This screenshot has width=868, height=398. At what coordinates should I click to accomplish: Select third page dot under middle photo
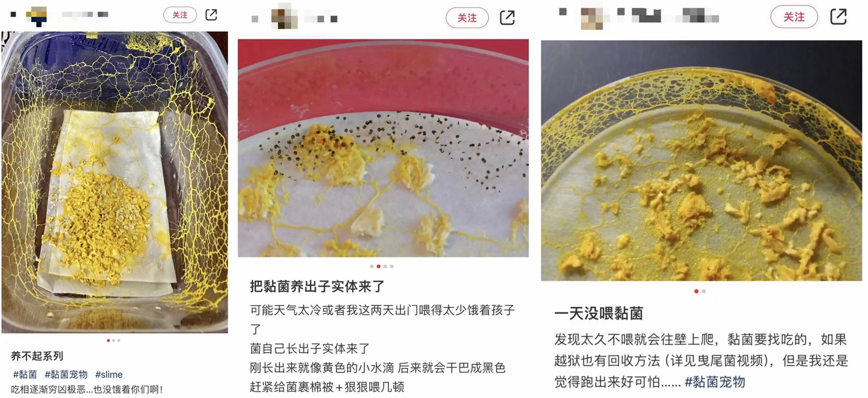[x=385, y=266]
